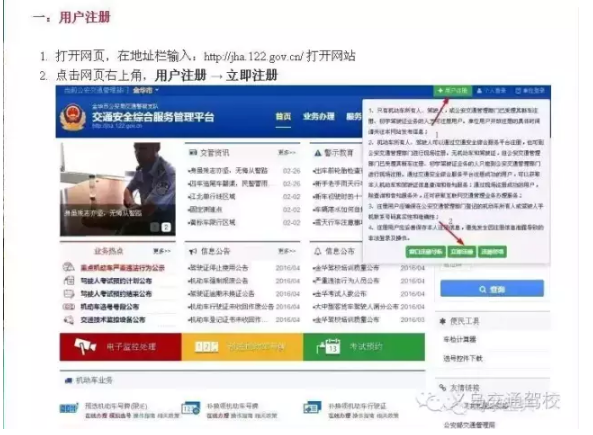Click the icon beside 机动车选号号段公布
The height and width of the screenshot is (435, 593).
click(68, 307)
